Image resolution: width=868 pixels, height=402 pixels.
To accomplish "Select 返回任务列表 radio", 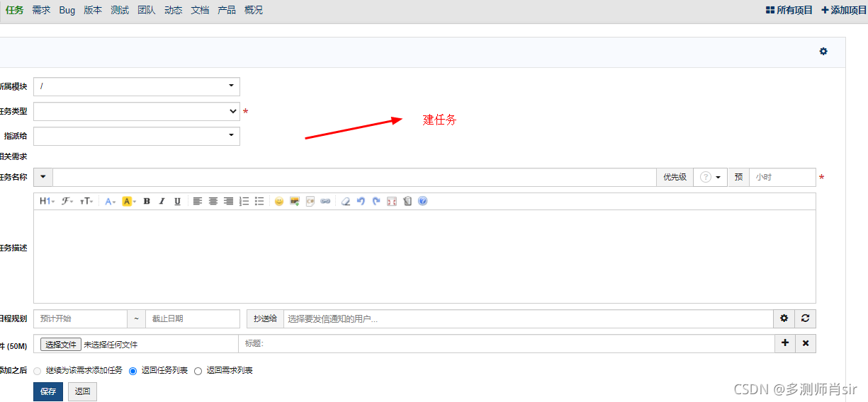I will [x=133, y=371].
